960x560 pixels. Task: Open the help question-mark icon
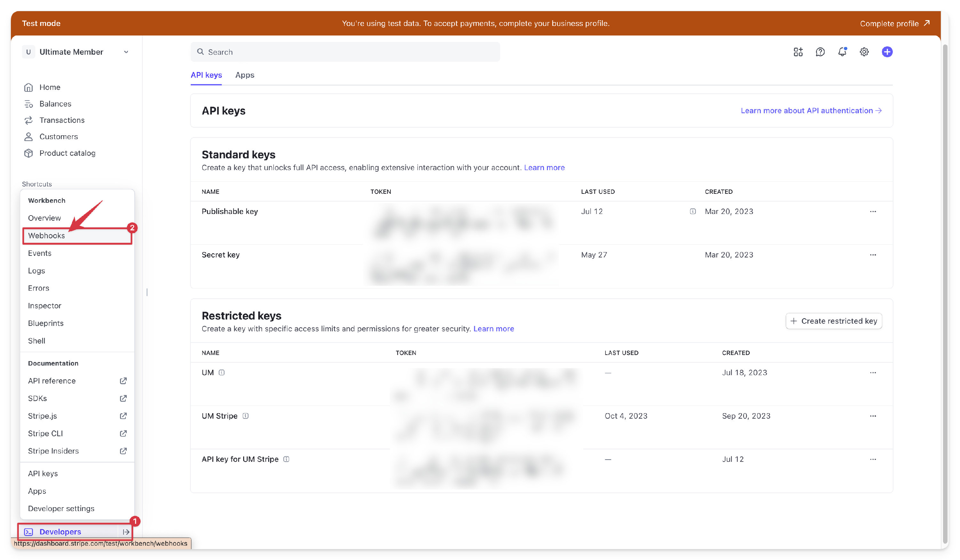820,52
